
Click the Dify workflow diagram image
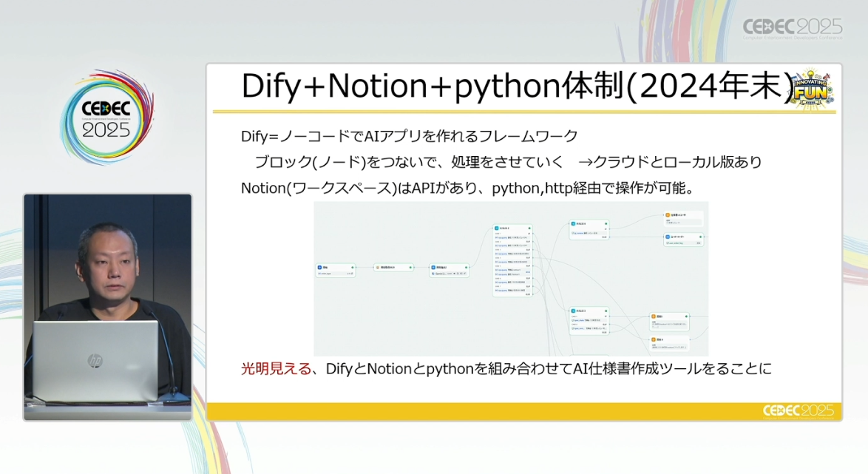511,279
